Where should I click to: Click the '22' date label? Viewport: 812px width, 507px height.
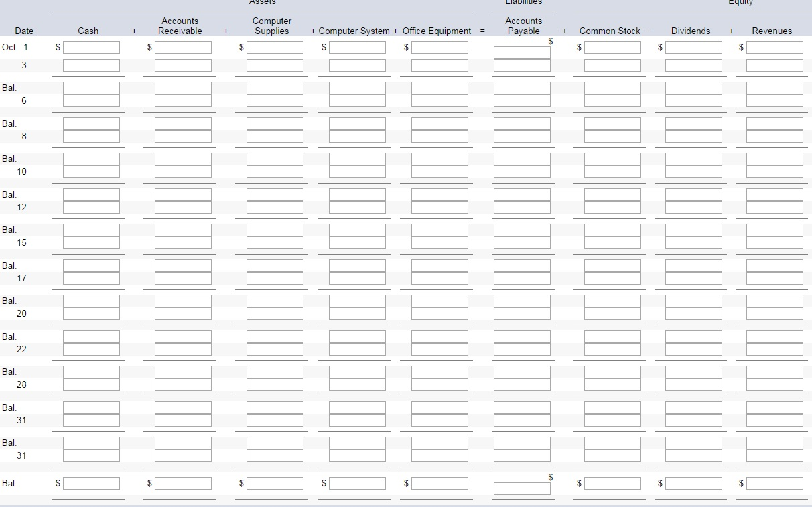click(22, 349)
